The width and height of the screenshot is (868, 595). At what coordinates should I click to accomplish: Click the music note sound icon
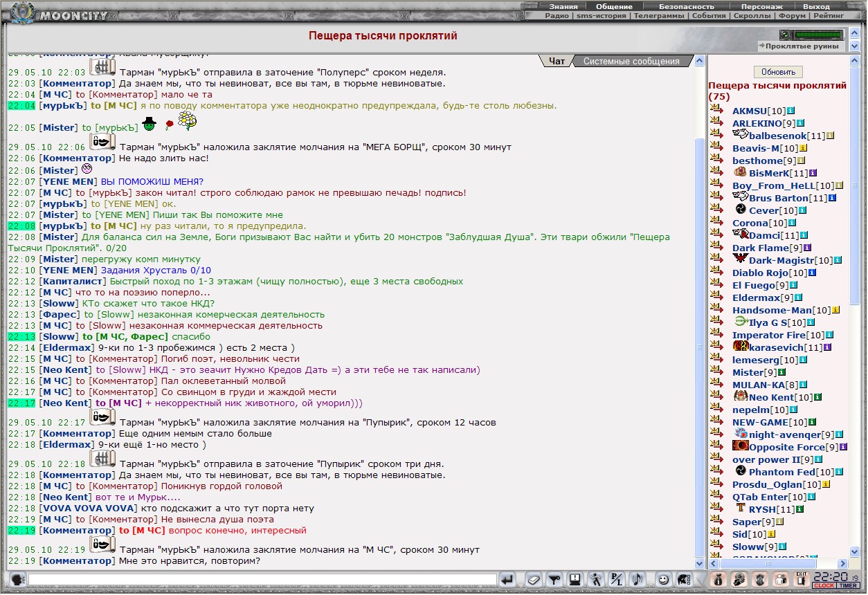(x=638, y=580)
